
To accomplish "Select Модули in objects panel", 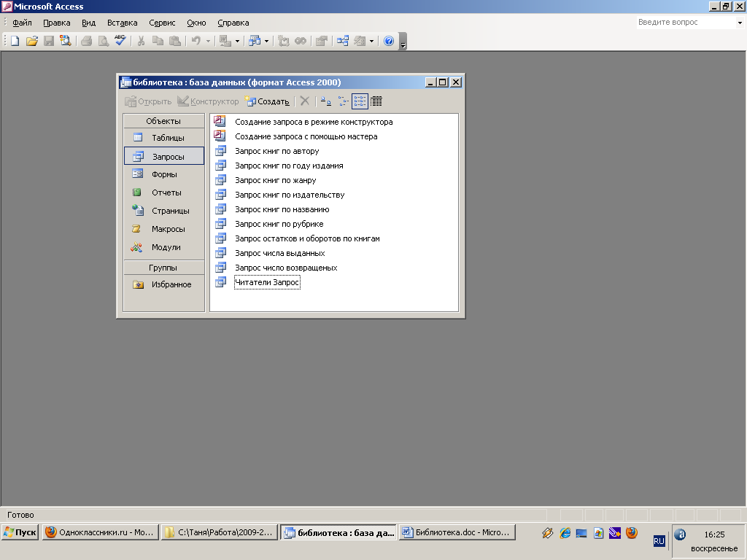I will click(163, 247).
